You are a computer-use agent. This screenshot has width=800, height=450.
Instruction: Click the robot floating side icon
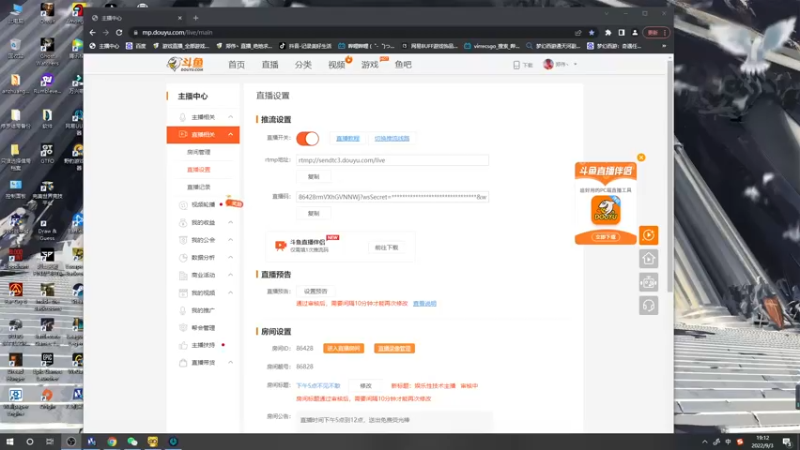pos(648,282)
